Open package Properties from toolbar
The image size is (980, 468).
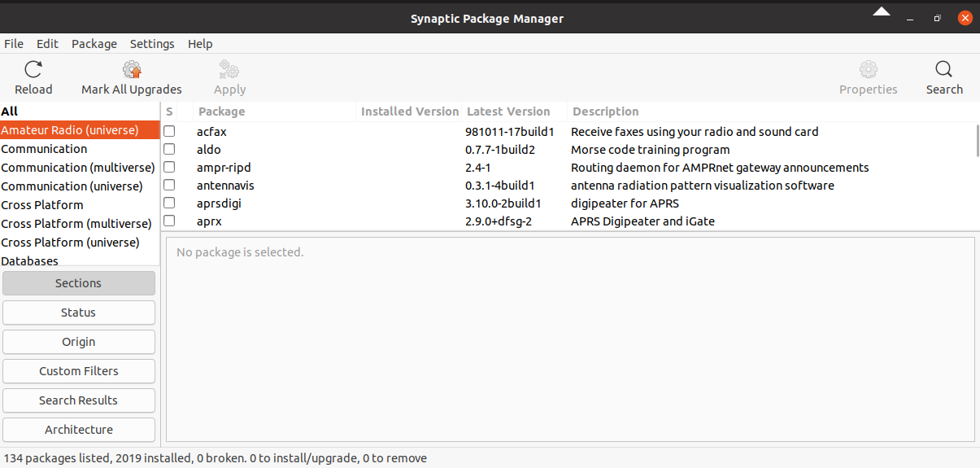[x=869, y=69]
